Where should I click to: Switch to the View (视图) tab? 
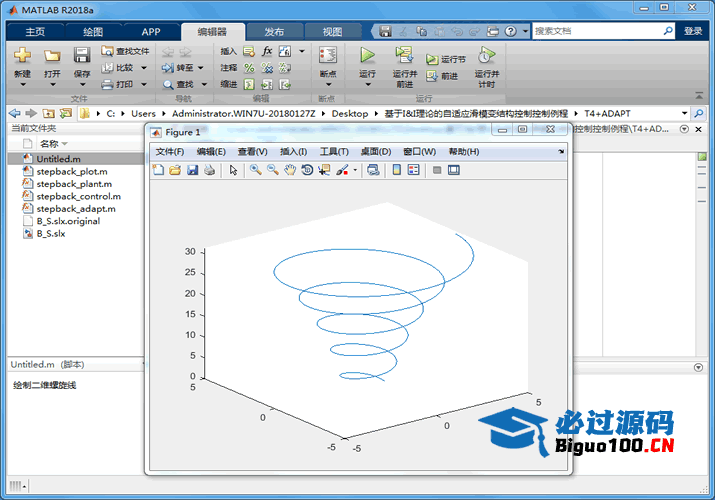pyautogui.click(x=332, y=32)
